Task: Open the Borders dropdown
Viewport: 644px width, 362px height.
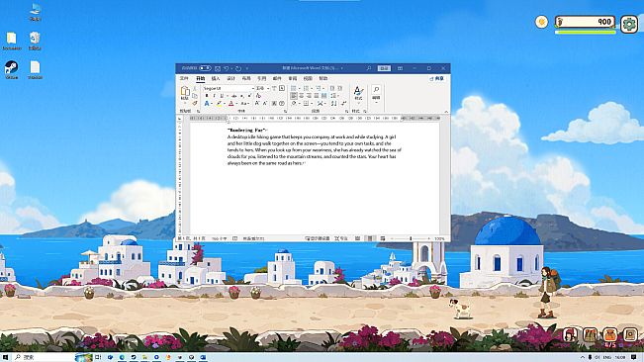Action: (307, 104)
